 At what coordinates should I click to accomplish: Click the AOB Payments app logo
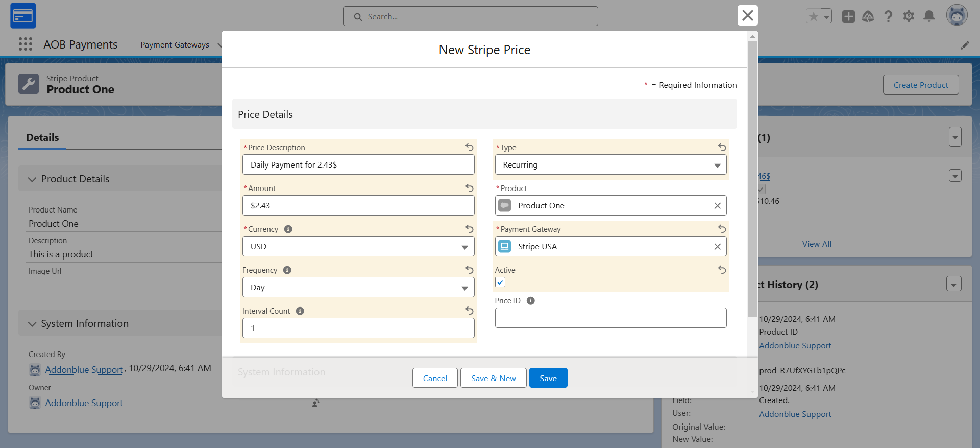tap(23, 16)
